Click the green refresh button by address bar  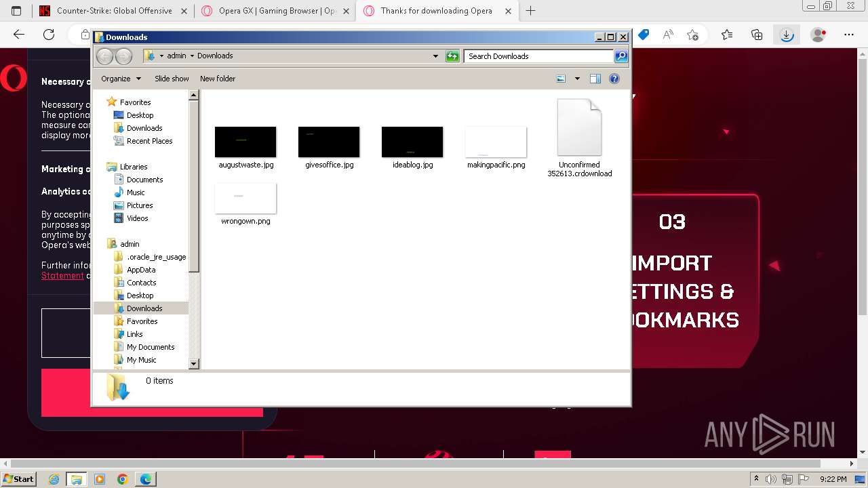pyautogui.click(x=452, y=56)
